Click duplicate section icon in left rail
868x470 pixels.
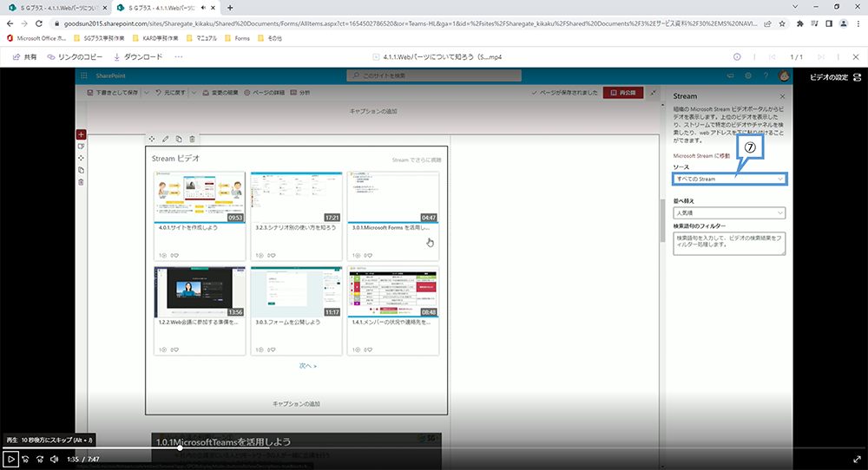pos(81,170)
